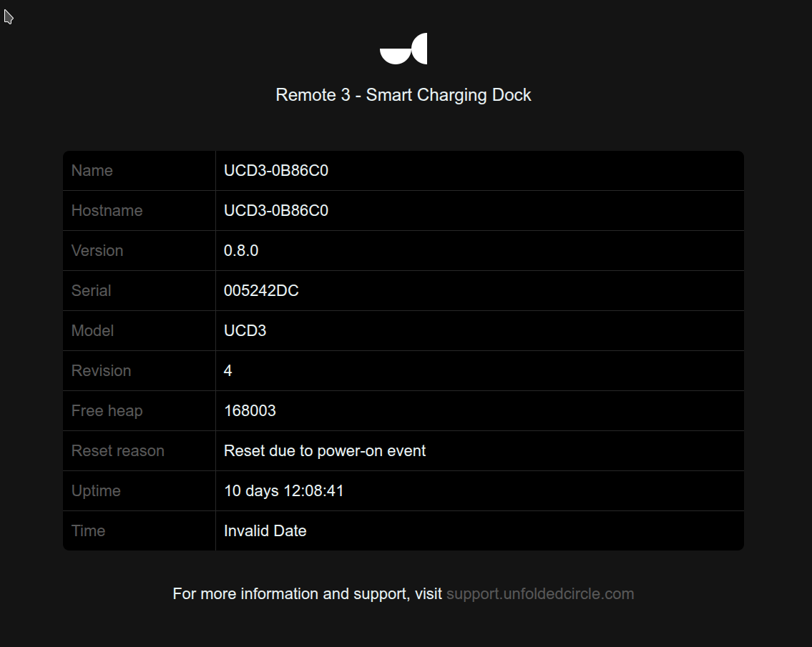The image size is (812, 647).
Task: Select the Free heap value 168003
Action: (x=250, y=411)
